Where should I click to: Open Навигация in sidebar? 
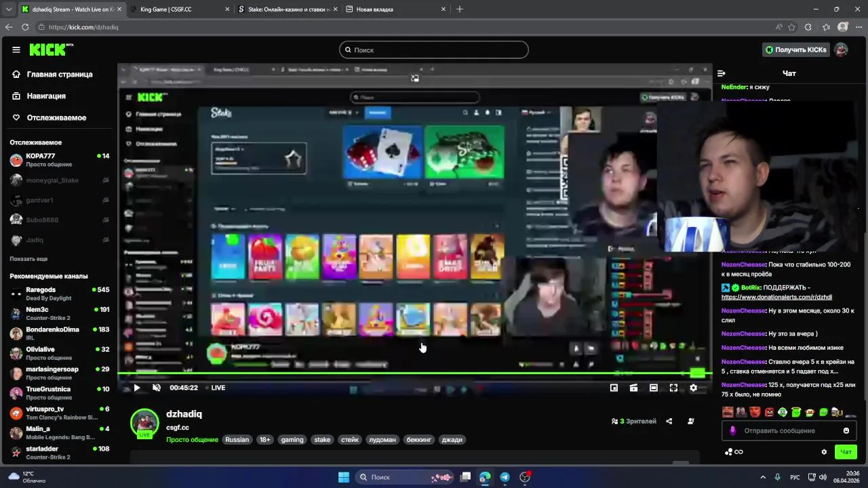pyautogui.click(x=45, y=96)
